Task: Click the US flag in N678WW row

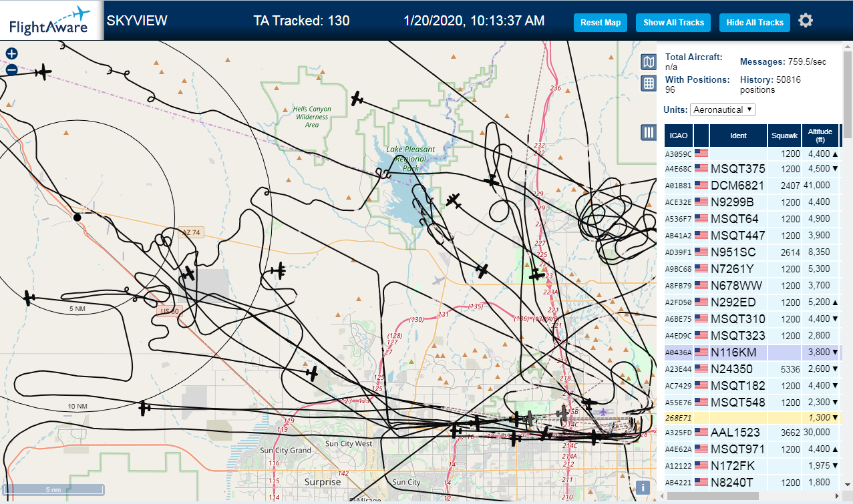Action: tap(701, 285)
